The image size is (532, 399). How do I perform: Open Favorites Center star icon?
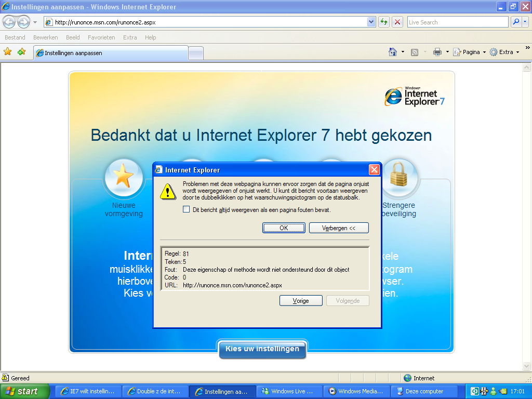coord(8,52)
